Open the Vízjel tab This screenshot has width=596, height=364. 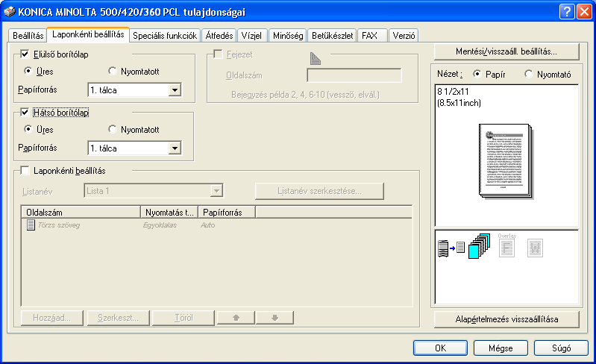tap(251, 36)
